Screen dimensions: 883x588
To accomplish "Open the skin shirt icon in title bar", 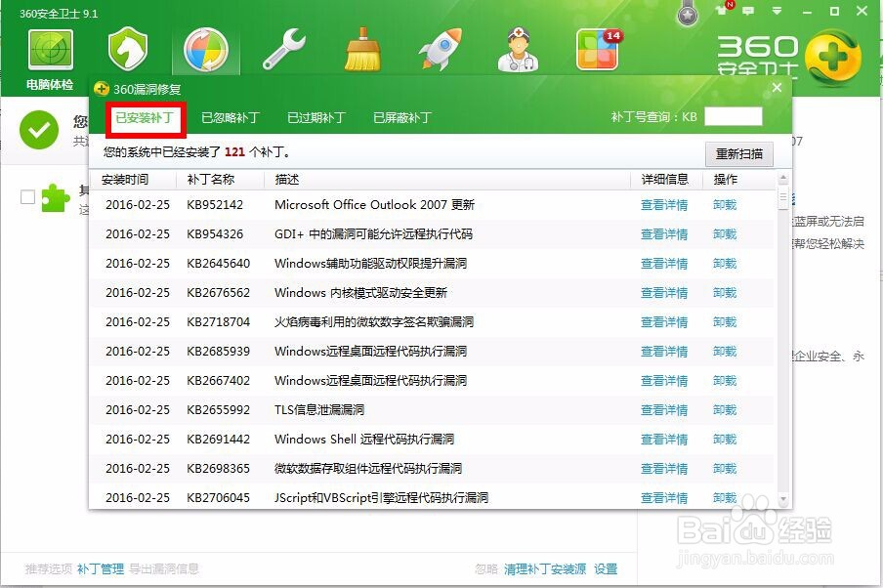I will click(724, 10).
